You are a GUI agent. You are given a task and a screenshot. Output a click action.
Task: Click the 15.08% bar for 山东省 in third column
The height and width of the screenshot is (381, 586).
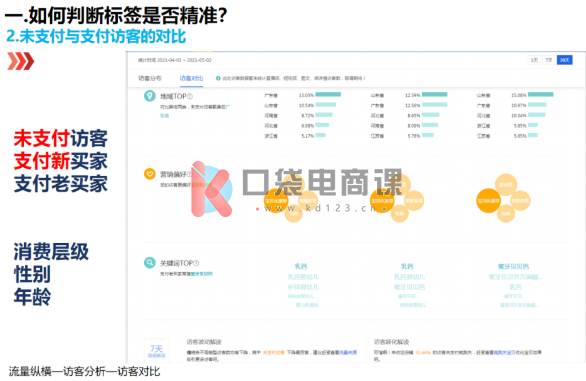tap(540, 95)
